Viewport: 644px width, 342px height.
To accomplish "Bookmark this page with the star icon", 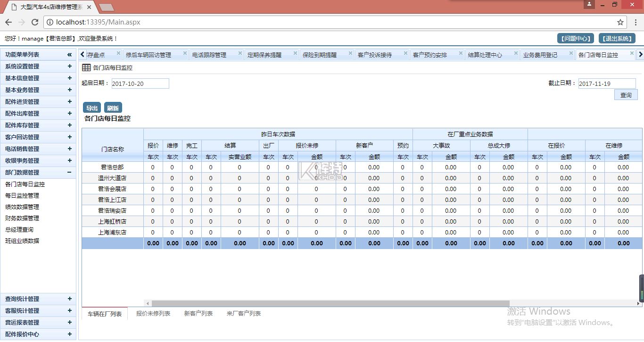I will [620, 22].
